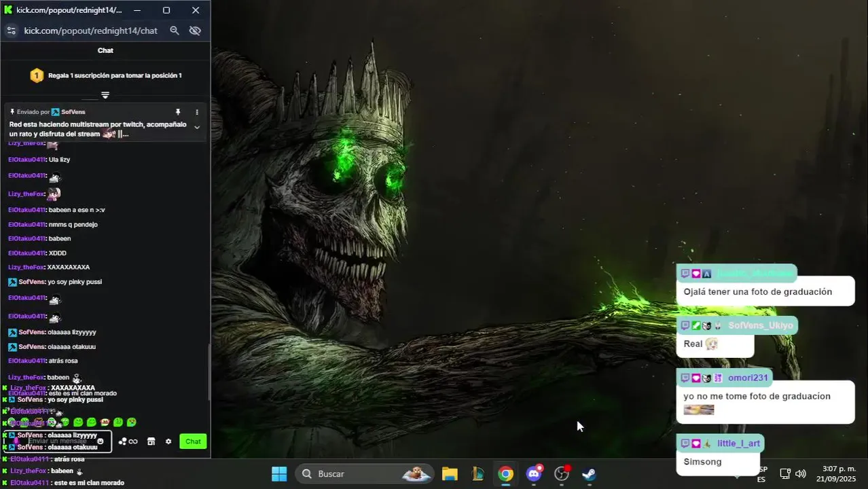Click the zoom magnifier icon in address bar
The width and height of the screenshot is (868, 489).
175,31
